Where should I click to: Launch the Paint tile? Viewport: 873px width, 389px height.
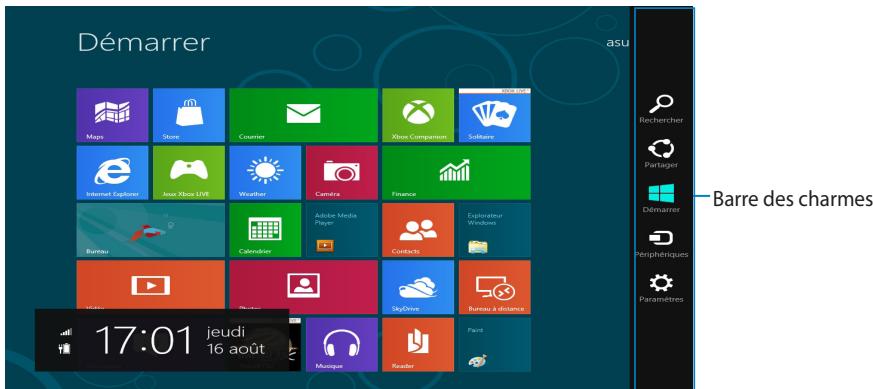494,344
